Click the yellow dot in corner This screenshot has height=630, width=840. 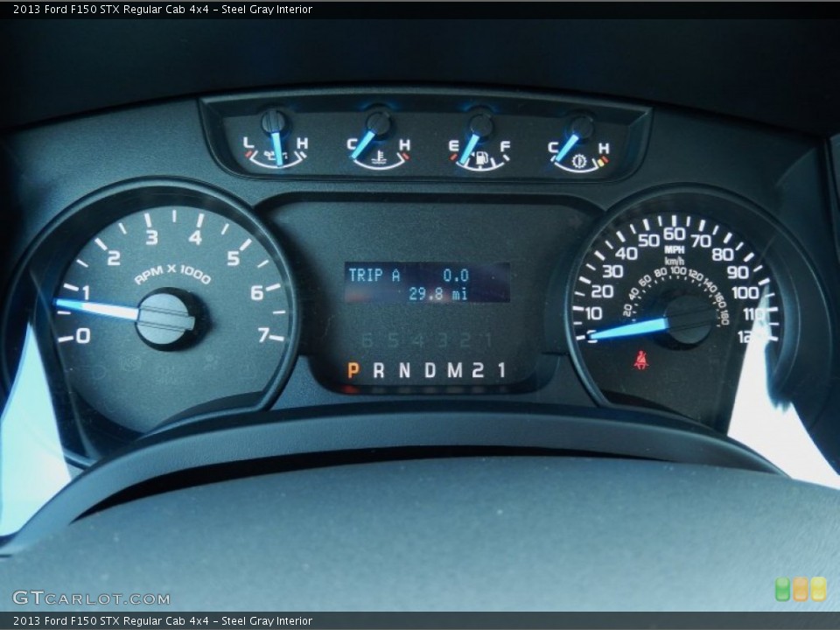(818, 589)
